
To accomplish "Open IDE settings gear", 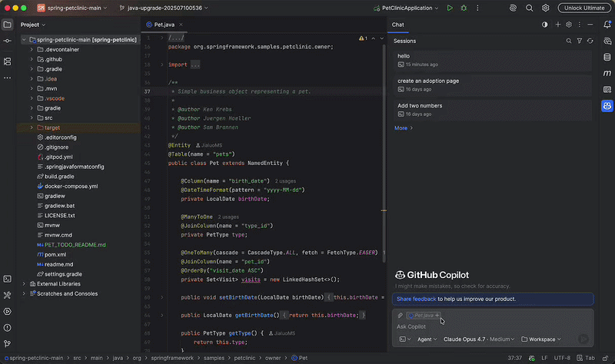I will pos(546,8).
